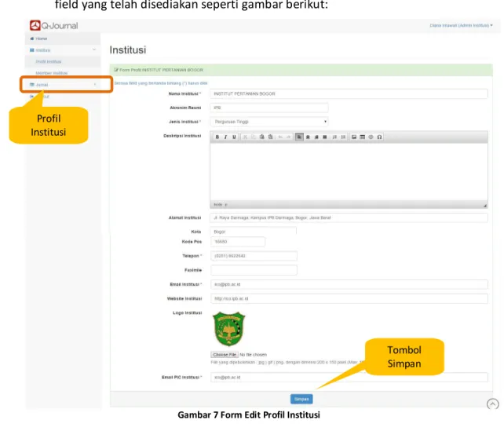Toggle italic formatting in description editor
Viewport: 504px width, 431px height.
(x=225, y=137)
